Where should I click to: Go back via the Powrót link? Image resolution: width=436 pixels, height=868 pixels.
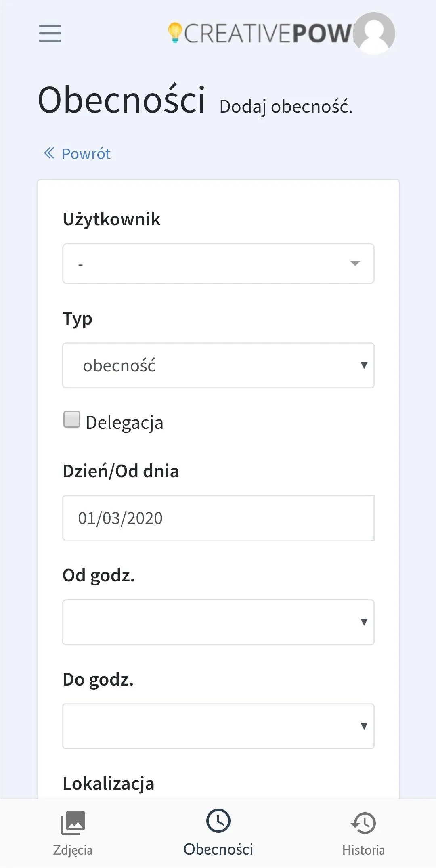tap(86, 154)
